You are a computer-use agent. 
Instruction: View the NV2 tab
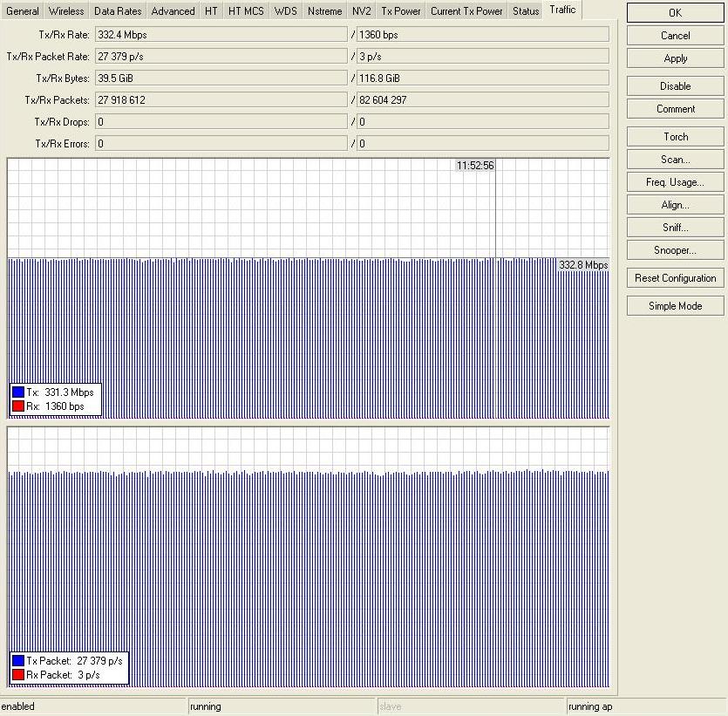click(361, 11)
